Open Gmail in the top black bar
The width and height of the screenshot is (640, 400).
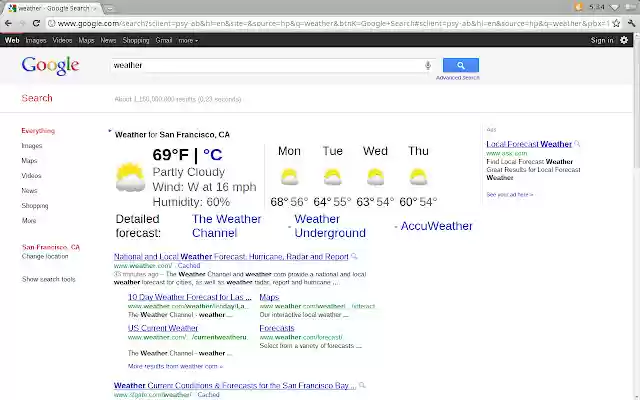(164, 40)
